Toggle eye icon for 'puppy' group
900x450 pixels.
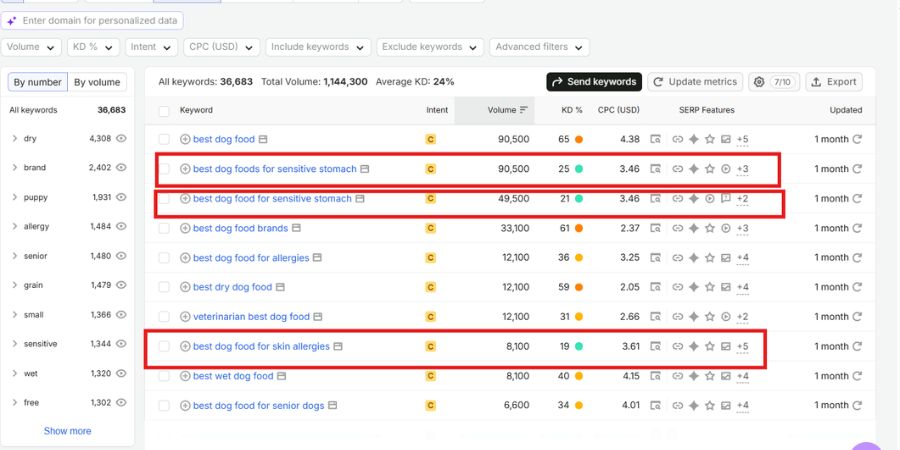[x=121, y=197]
